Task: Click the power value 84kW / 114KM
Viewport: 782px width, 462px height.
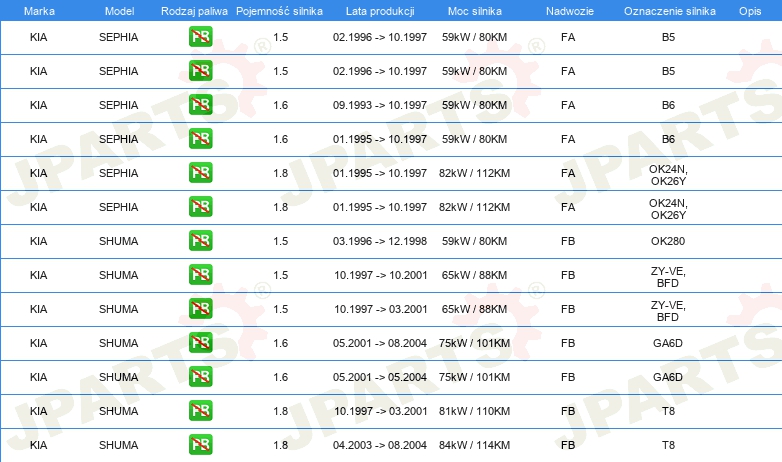Action: [474, 445]
